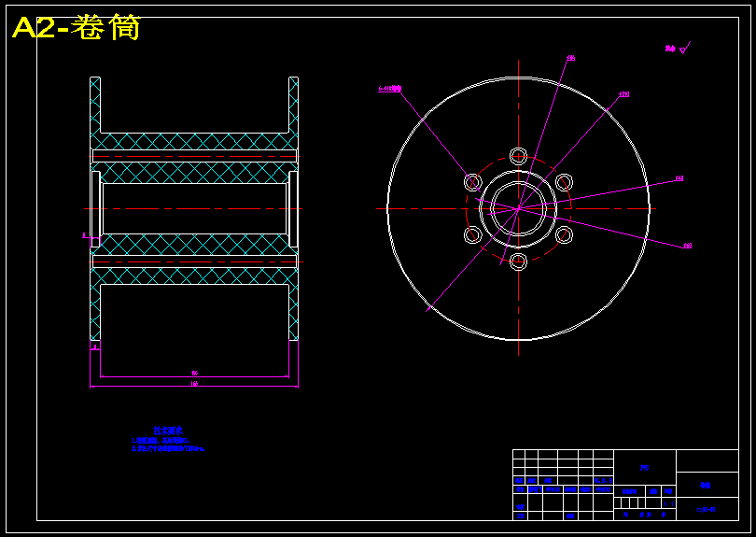
Task: Pick the lower-left bolt hole circle
Action: [x=472, y=235]
